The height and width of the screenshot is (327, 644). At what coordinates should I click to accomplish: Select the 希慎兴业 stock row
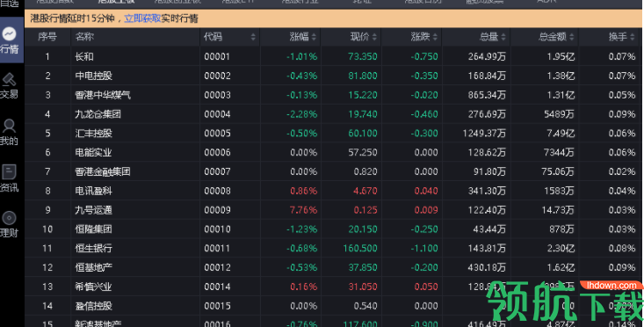333,287
